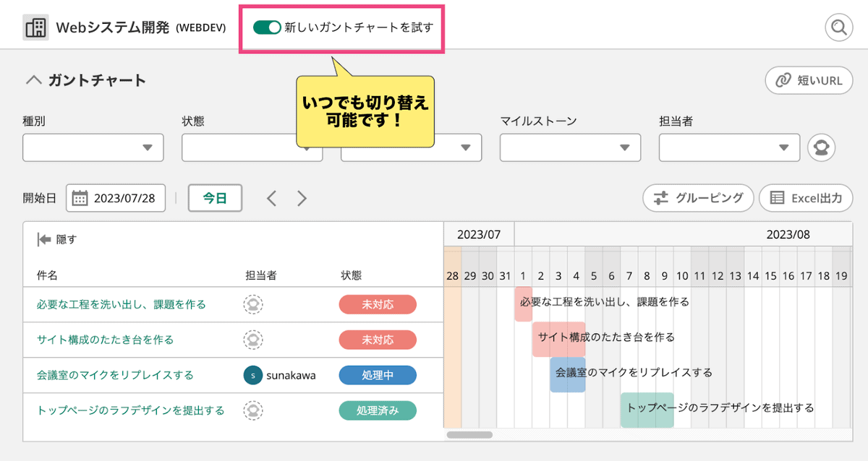Click the red Gantt bar for 必要な工程を洗い出し

523,304
